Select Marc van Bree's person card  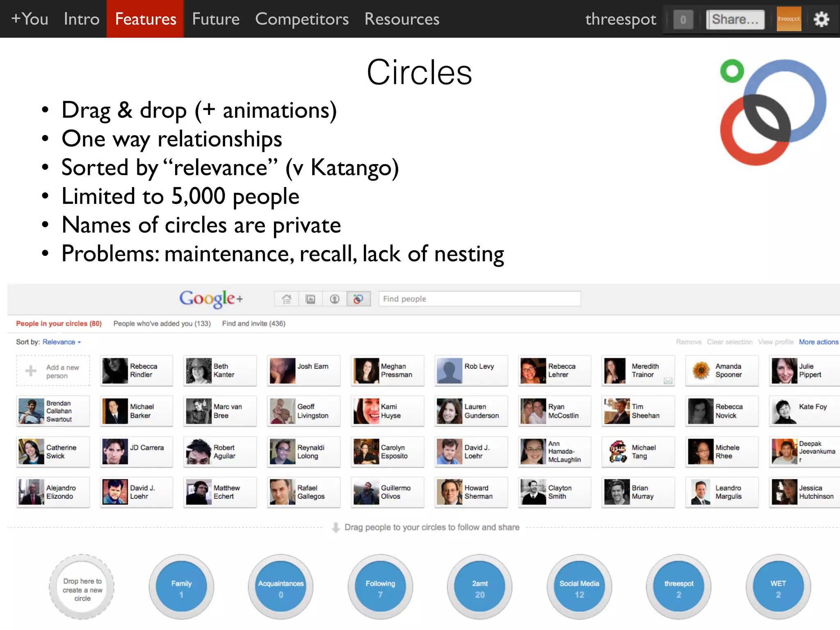point(220,411)
